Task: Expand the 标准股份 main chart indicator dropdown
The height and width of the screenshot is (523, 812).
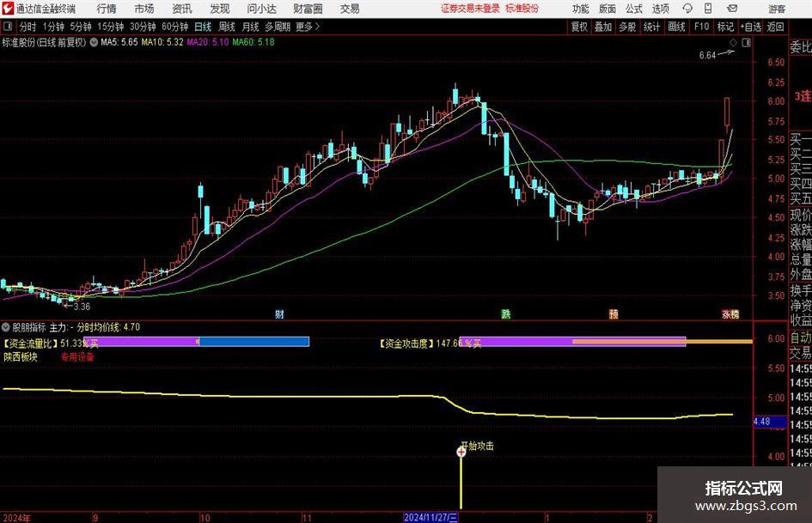Action: 94,42
